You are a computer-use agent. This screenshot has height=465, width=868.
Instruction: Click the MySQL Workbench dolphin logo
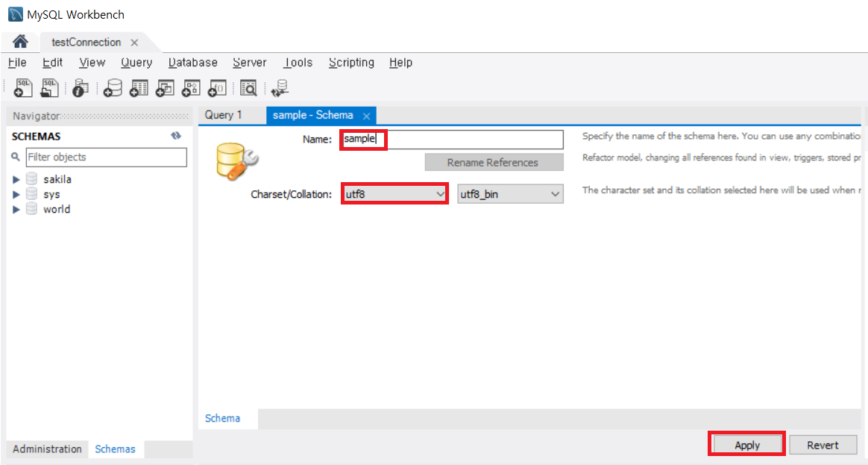[16, 14]
